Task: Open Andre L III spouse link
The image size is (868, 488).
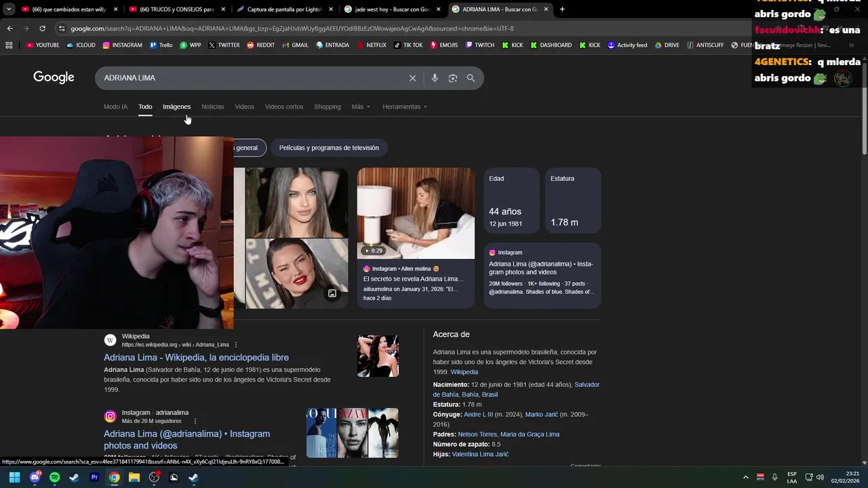Action: pos(478,414)
